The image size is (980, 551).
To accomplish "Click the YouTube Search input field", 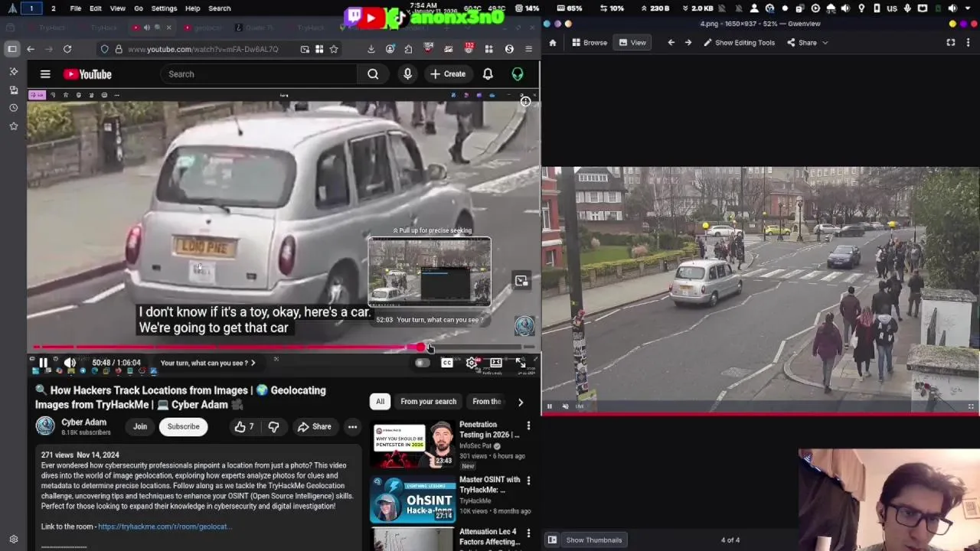I will [x=259, y=74].
